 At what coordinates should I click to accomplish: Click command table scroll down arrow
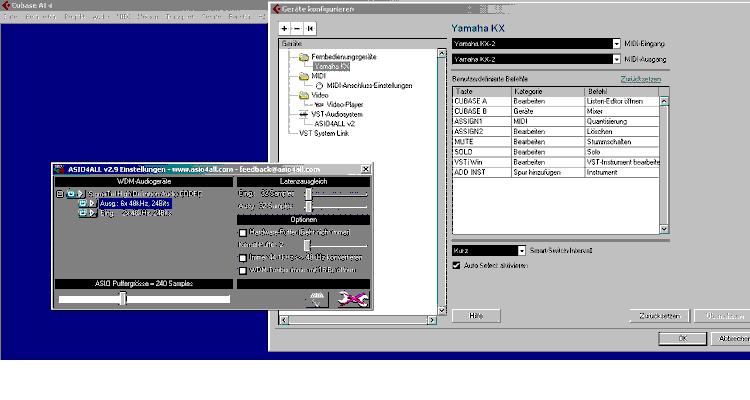coord(664,229)
